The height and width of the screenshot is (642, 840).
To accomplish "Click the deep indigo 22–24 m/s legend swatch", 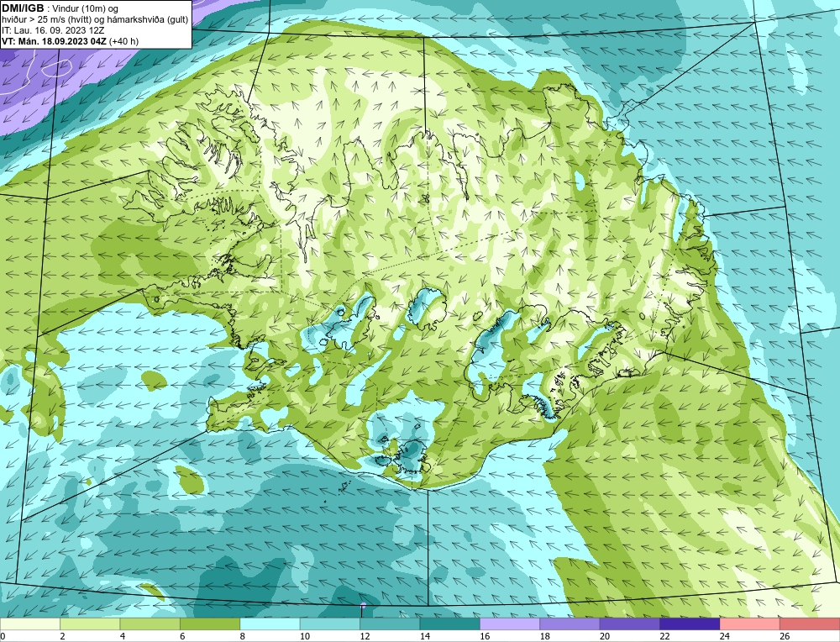I will [690, 624].
